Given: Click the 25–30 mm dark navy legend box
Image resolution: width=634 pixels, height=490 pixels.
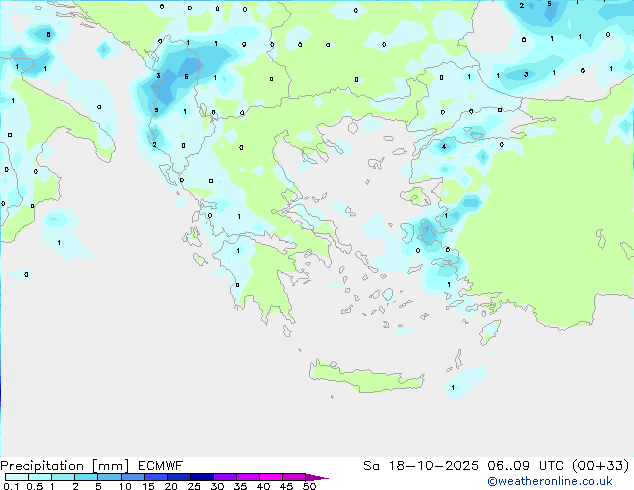Looking at the screenshot, I should coord(202,477).
